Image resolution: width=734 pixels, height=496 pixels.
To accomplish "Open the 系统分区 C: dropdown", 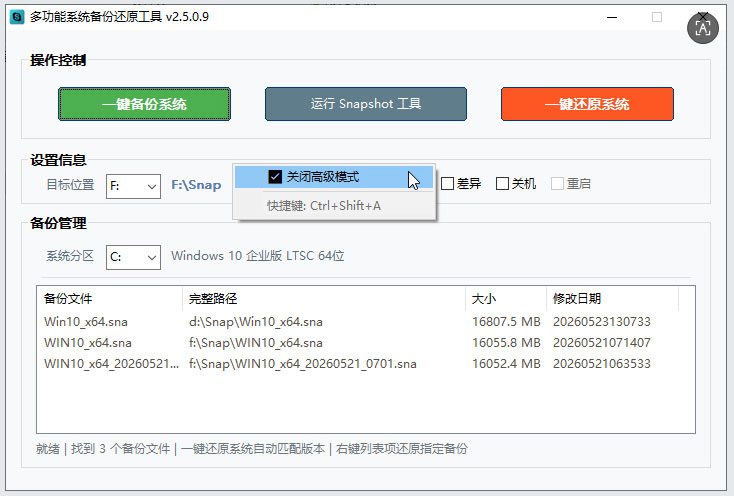I will (133, 257).
